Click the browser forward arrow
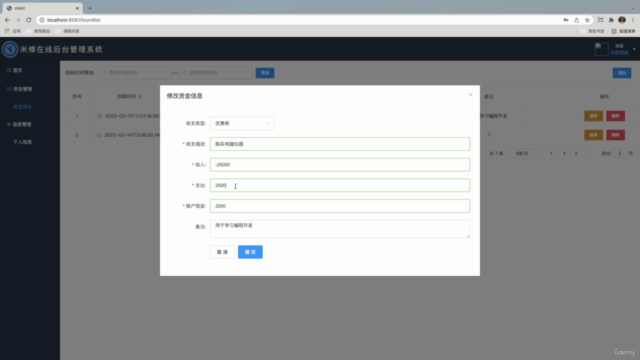Screen dimensions: 640x360 (18, 20)
